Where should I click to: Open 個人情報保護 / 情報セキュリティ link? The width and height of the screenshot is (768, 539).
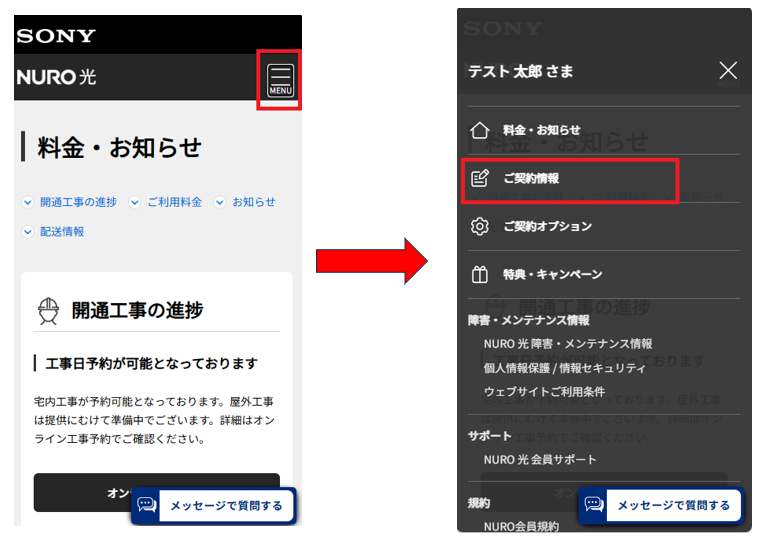(564, 367)
